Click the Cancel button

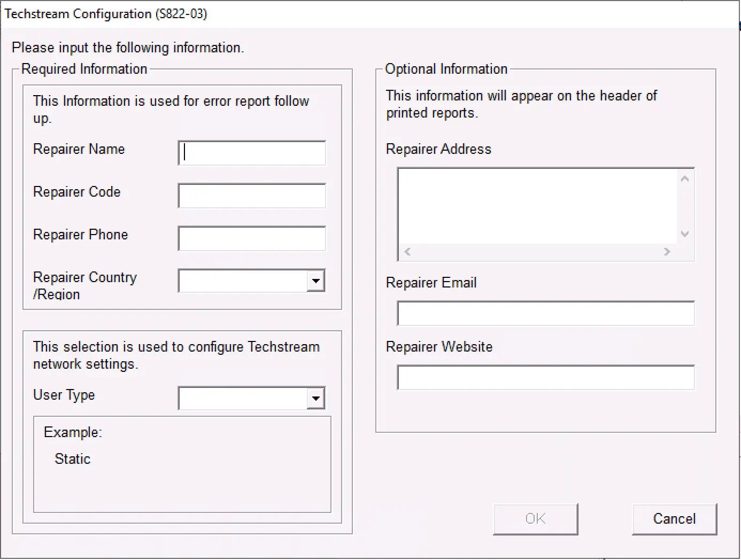click(674, 519)
